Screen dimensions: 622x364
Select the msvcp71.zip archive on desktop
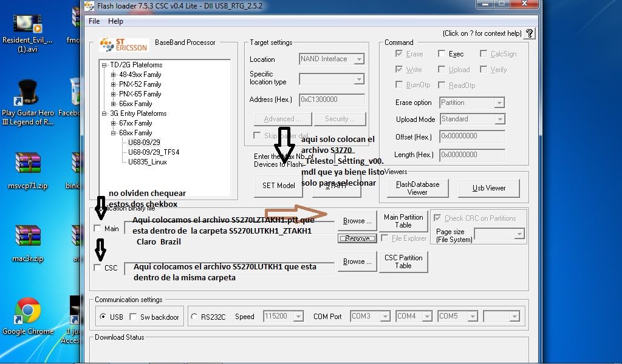coord(27,171)
